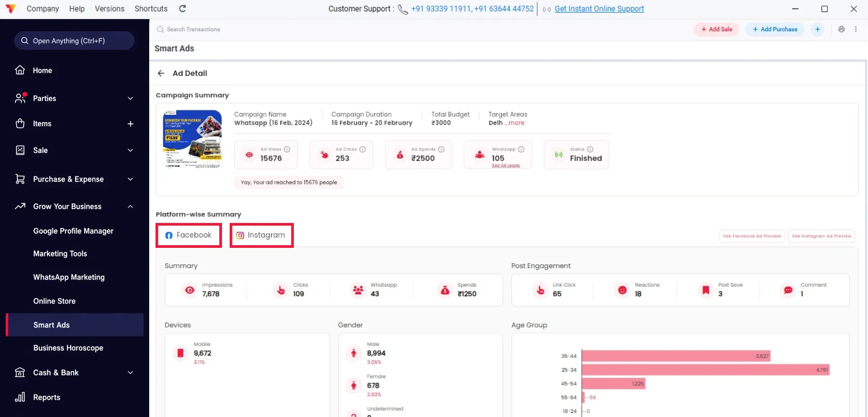
Task: Click the Ad Clicks info icon
Action: point(363,149)
